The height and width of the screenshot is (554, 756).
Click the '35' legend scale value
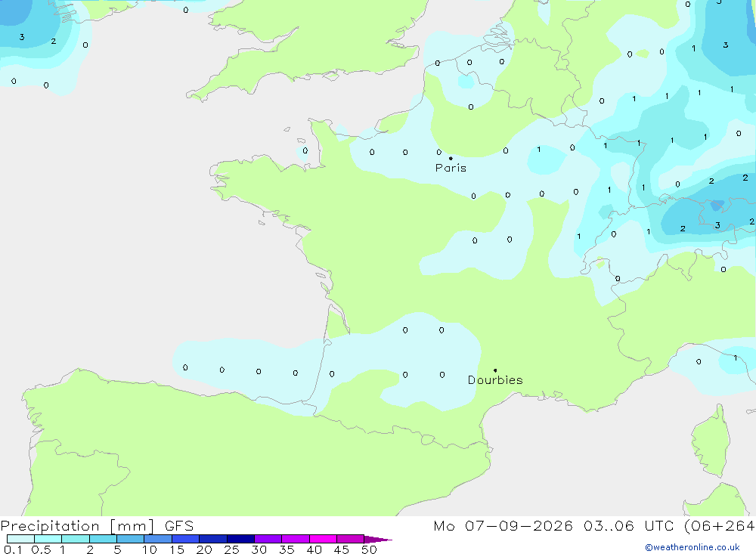tap(287, 549)
